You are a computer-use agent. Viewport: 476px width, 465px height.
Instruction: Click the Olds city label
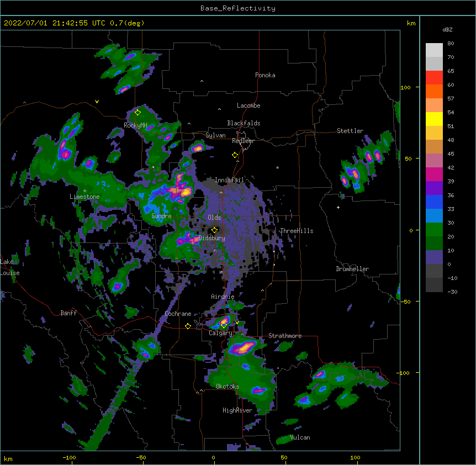(x=214, y=218)
